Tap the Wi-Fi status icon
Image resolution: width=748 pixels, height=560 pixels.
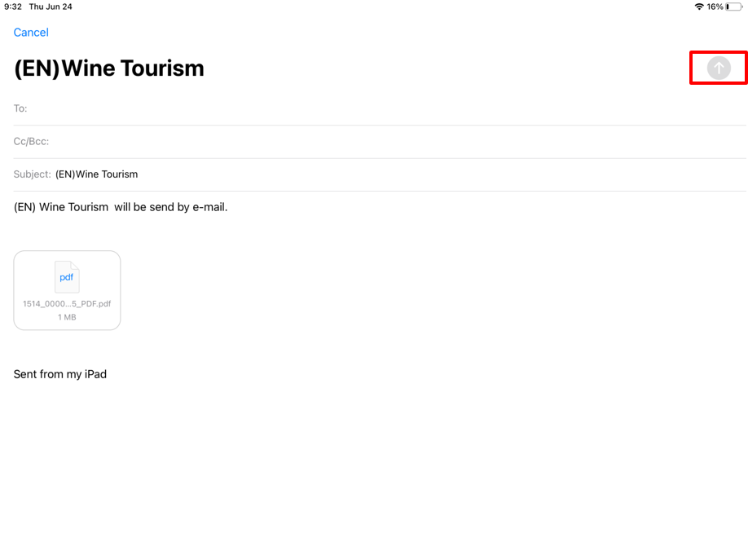point(698,7)
